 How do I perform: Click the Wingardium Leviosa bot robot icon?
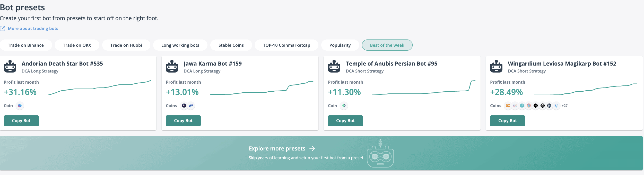click(x=496, y=67)
